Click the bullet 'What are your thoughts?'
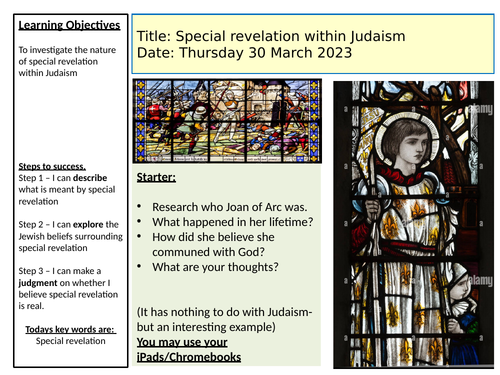 coord(215,267)
